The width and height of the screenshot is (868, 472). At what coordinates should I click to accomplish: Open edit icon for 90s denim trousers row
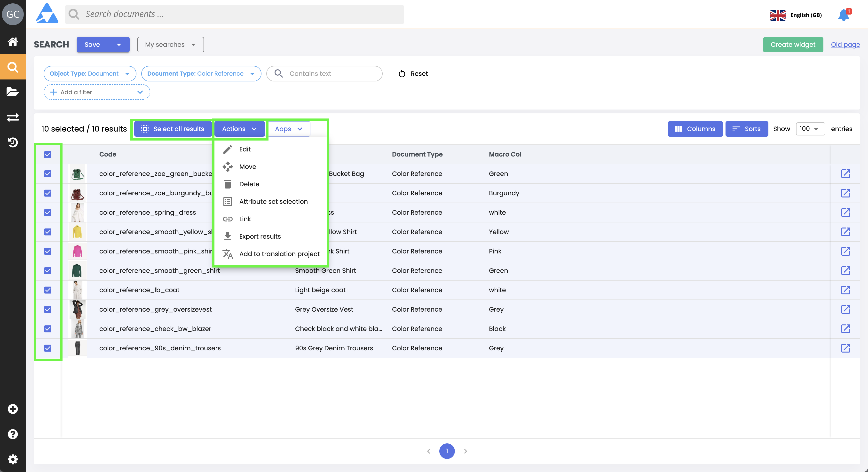(x=845, y=348)
